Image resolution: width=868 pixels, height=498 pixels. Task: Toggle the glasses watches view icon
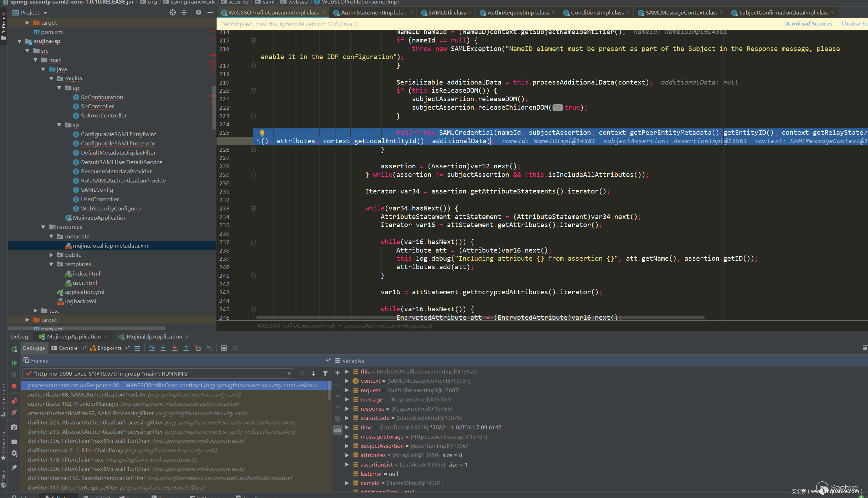(x=338, y=430)
